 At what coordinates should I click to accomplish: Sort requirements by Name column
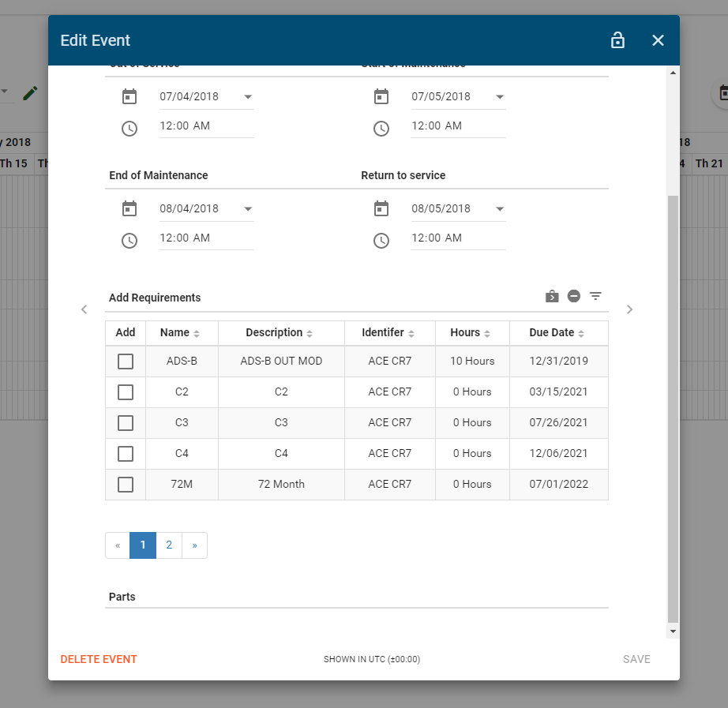[197, 333]
